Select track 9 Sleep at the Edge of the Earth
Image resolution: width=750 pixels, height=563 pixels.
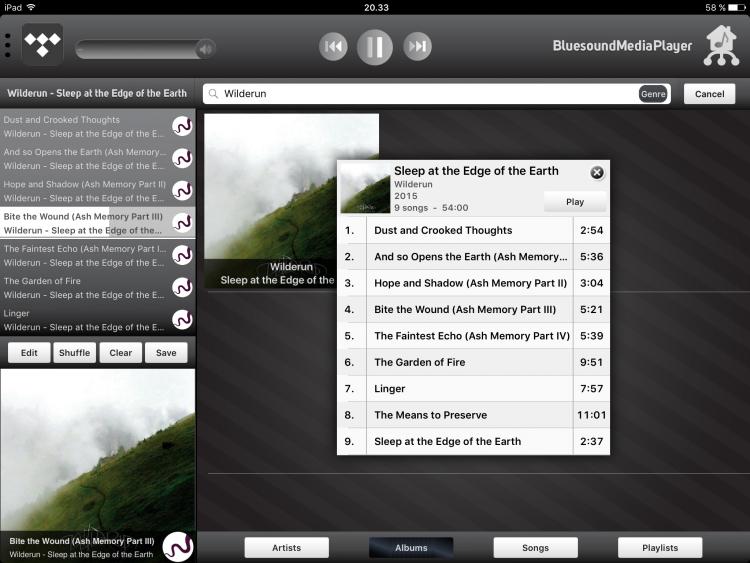[x=473, y=441]
